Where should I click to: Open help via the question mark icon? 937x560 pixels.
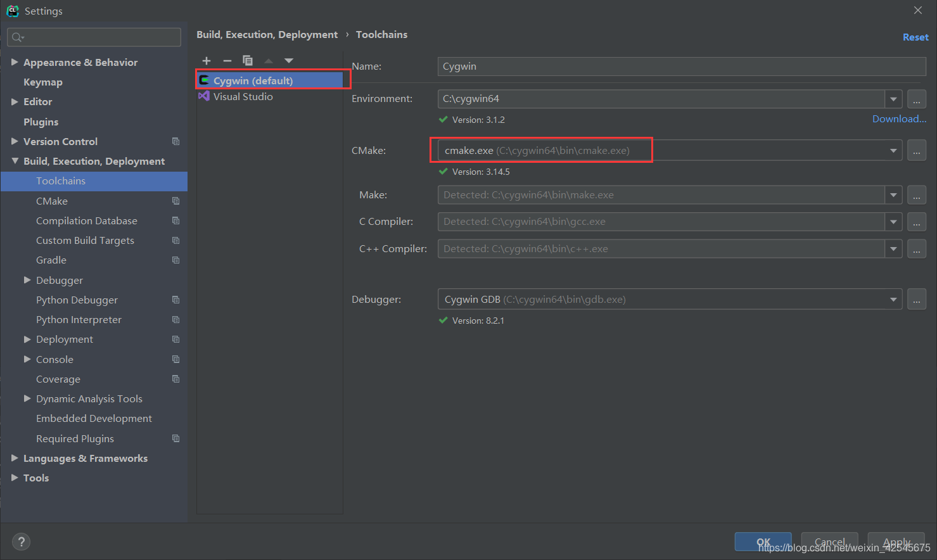tap(21, 542)
